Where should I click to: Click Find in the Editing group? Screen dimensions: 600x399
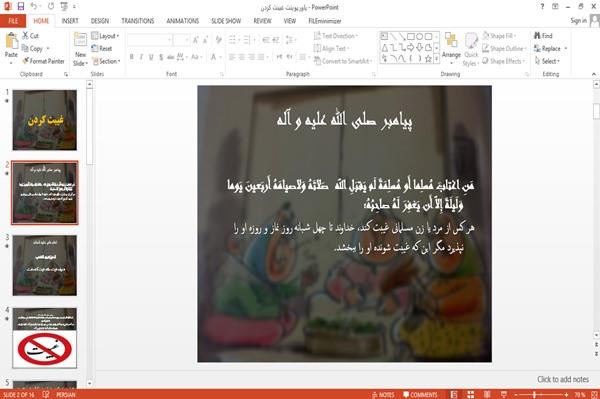tap(543, 36)
